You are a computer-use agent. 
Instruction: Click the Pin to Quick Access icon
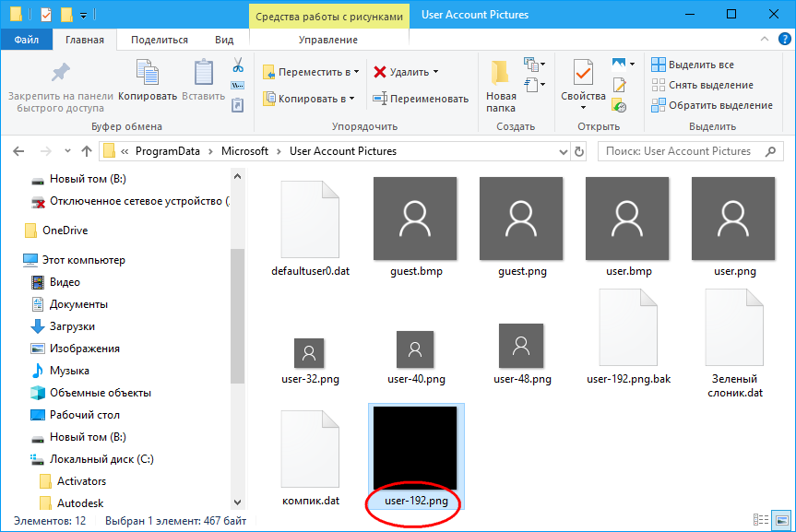[x=60, y=72]
